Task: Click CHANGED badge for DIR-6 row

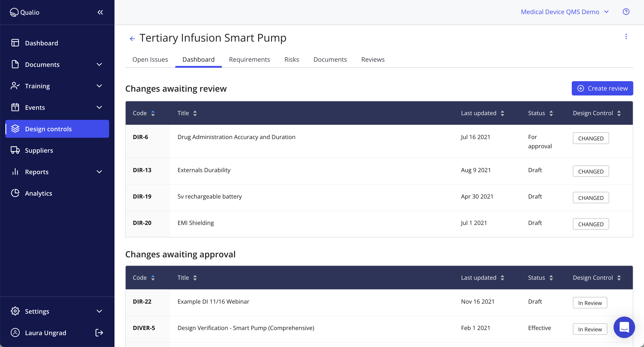Action: pyautogui.click(x=591, y=138)
